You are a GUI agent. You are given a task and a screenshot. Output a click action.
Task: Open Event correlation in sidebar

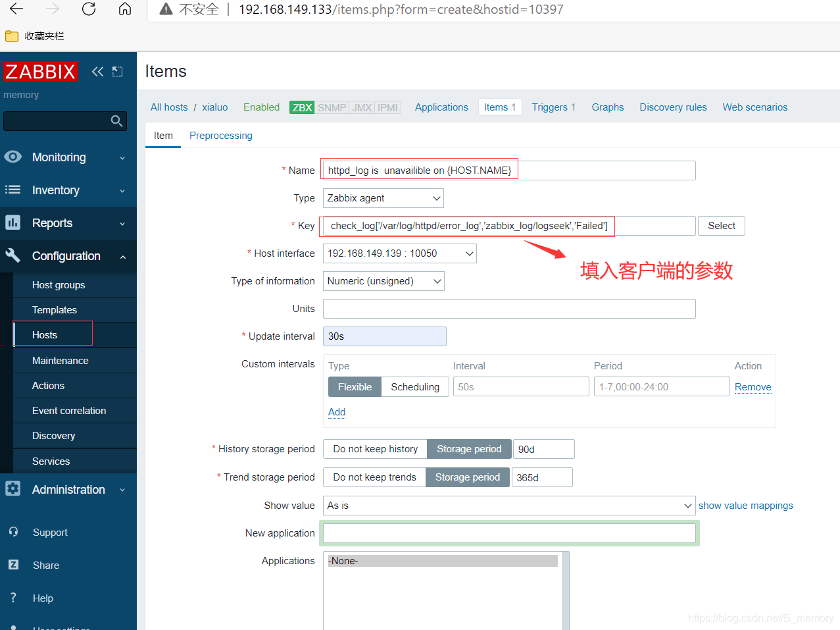pyautogui.click(x=69, y=411)
